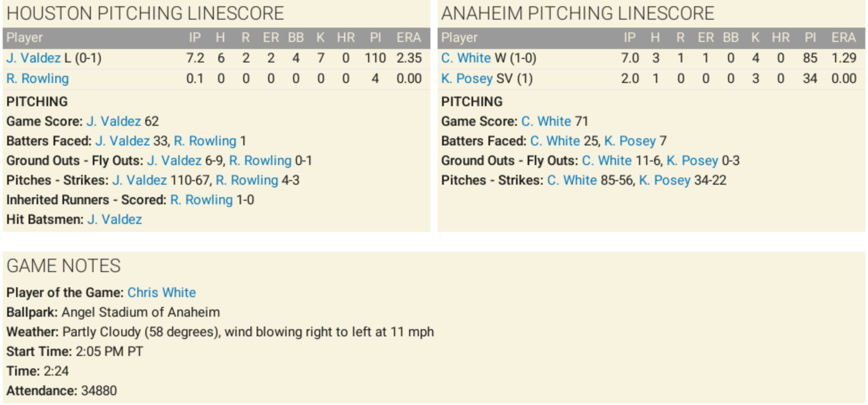Image resolution: width=868 pixels, height=405 pixels.
Task: Click J. Valdez beside Hit Batsmen
Action: point(115,219)
